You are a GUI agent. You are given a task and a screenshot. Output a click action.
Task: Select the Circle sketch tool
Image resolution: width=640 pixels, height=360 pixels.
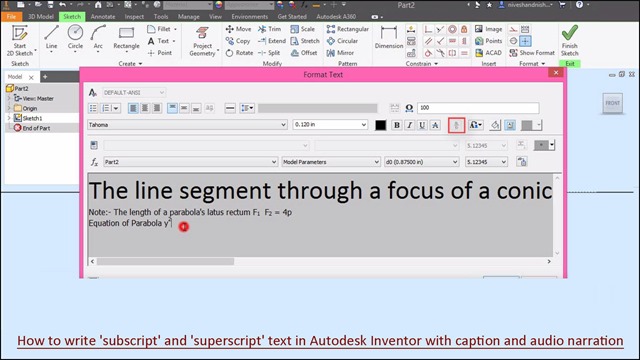(x=75, y=37)
